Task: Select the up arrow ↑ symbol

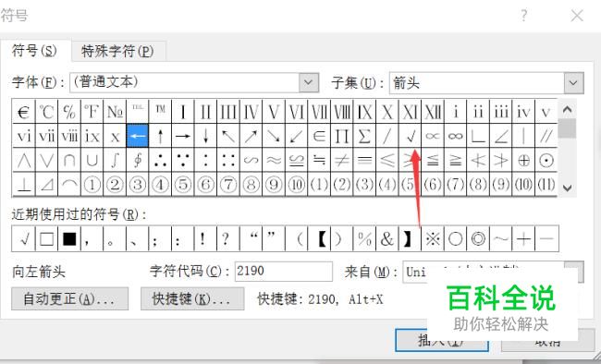Action: (160, 136)
